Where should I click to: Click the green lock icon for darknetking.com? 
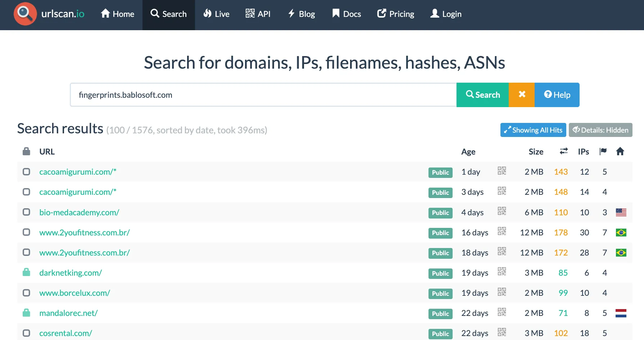26,272
